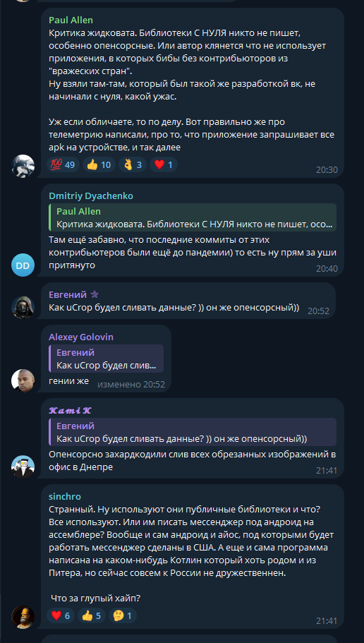Image resolution: width=364 pixels, height=643 pixels.
Task: Toggle heart reaction on Paul Allen's message
Action: 163,165
